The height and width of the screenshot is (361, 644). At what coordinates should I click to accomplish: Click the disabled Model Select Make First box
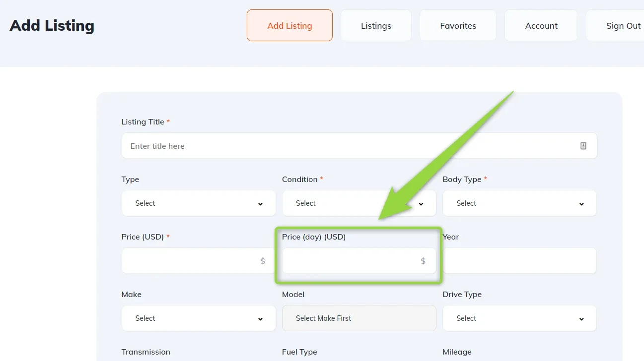359,318
